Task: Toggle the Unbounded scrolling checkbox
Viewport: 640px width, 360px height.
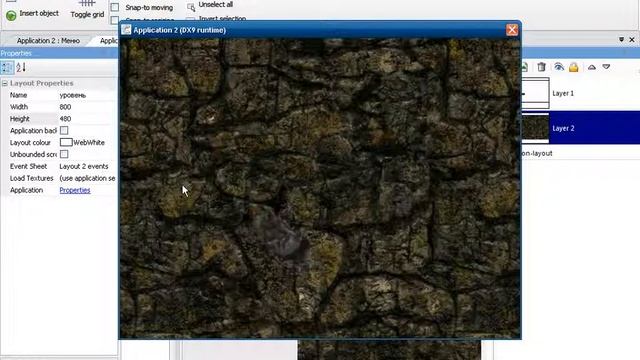Action: [64, 154]
